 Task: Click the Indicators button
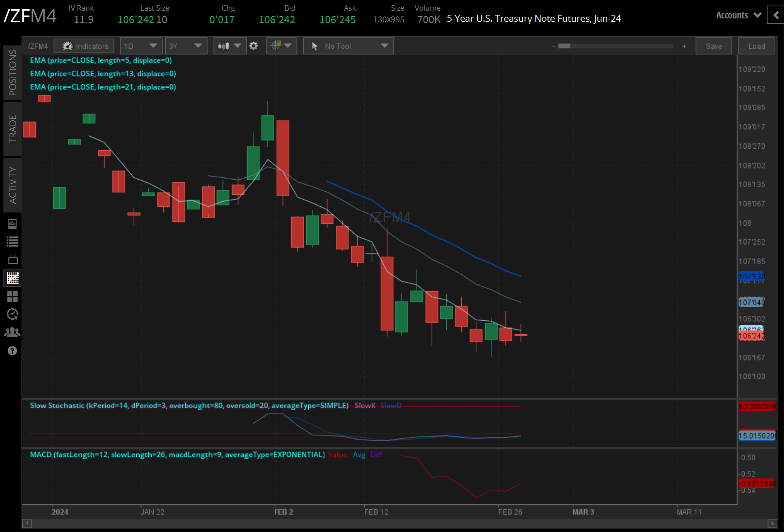(84, 46)
